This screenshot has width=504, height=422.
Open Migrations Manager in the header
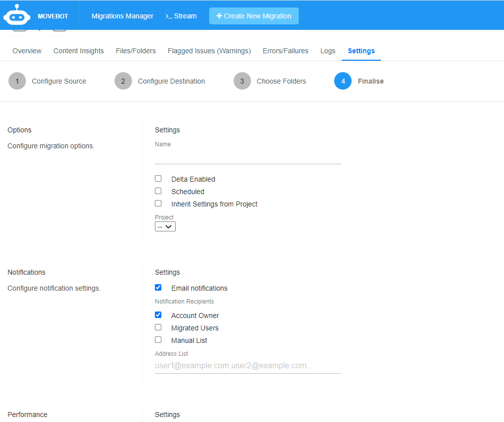pyautogui.click(x=123, y=16)
